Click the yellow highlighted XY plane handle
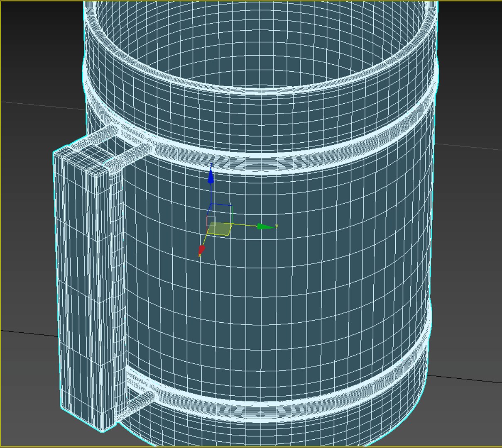The image size is (502, 448). [x=218, y=229]
